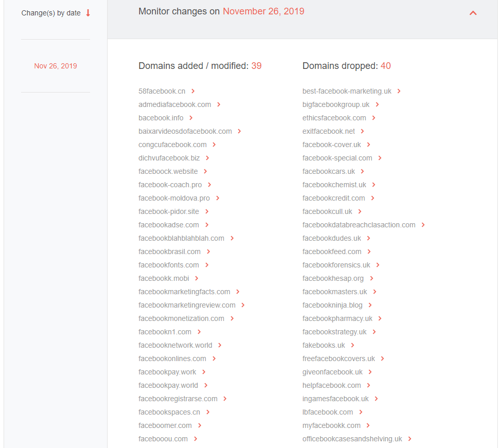Click chevron beside facebook-cover.uk
This screenshot has height=448, width=504.
[369, 145]
